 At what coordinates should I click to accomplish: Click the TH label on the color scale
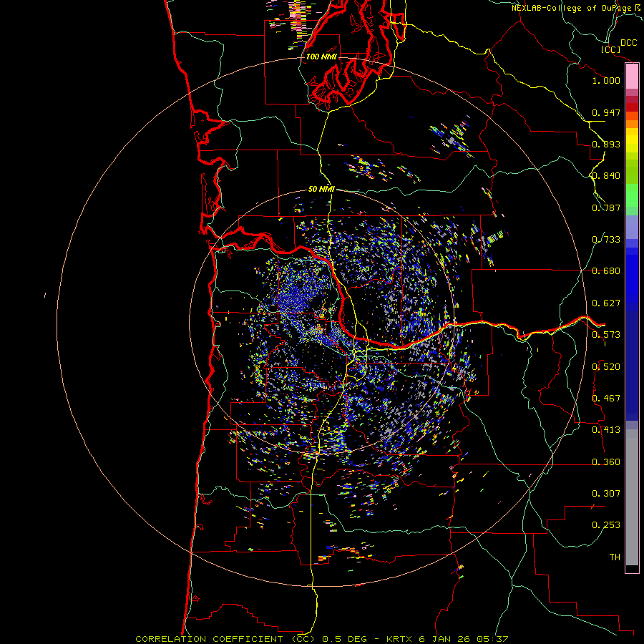click(x=615, y=557)
